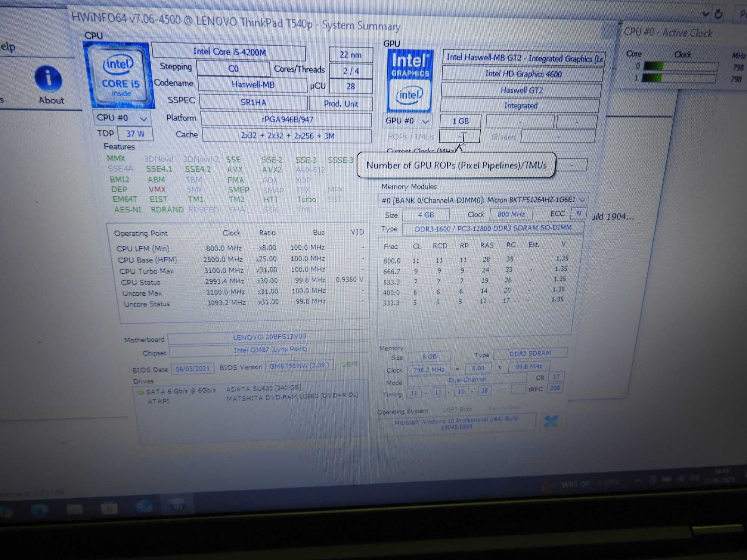This screenshot has width=747, height=560.
Task: Open the Mail app from the taskbar
Action: tap(144, 506)
